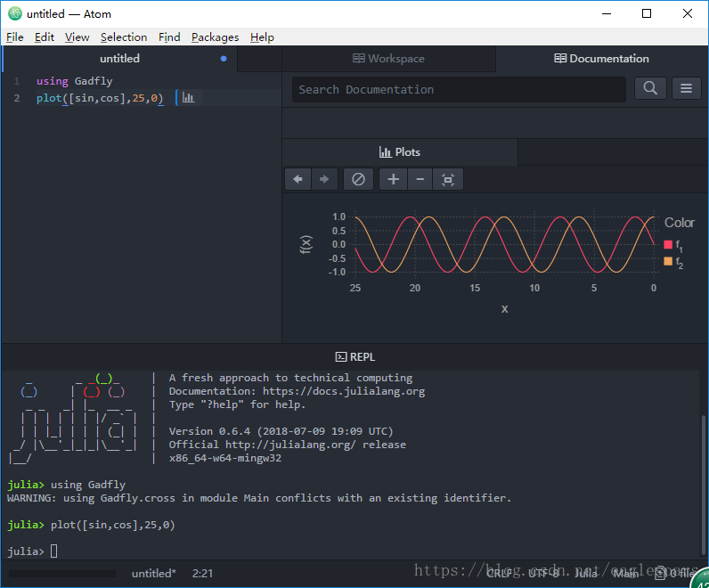This screenshot has height=588, width=709.
Task: Click the UTF-8 encoding selector
Action: (542, 574)
